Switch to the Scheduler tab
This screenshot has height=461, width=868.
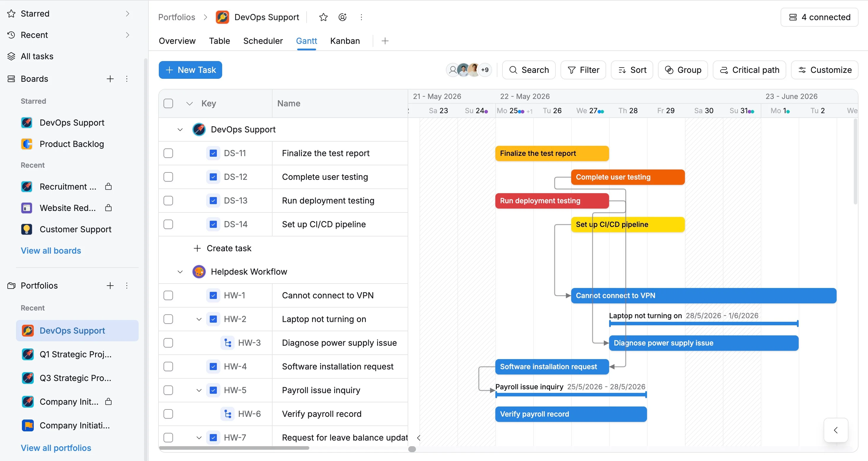[263, 41]
